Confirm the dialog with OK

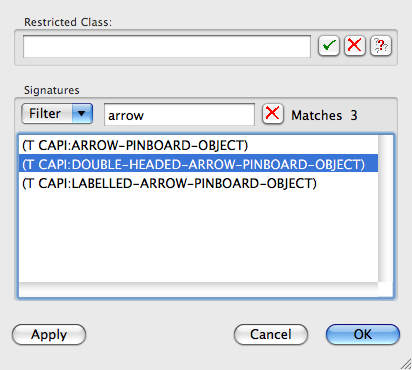click(363, 334)
